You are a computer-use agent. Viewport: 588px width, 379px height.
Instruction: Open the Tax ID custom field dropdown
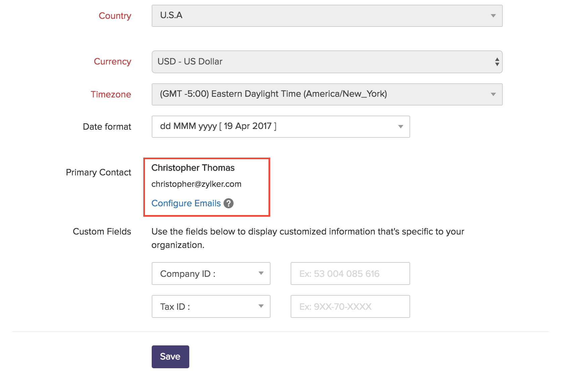(x=211, y=306)
